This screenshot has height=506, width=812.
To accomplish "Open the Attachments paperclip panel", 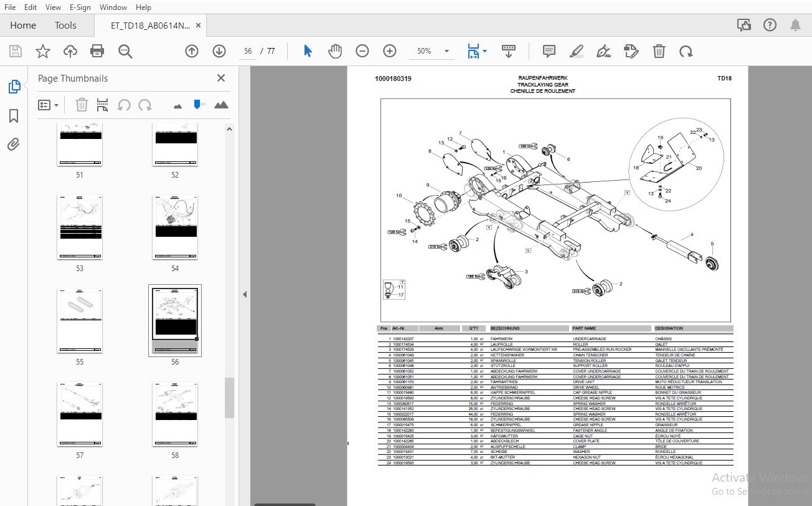I will 14,145.
